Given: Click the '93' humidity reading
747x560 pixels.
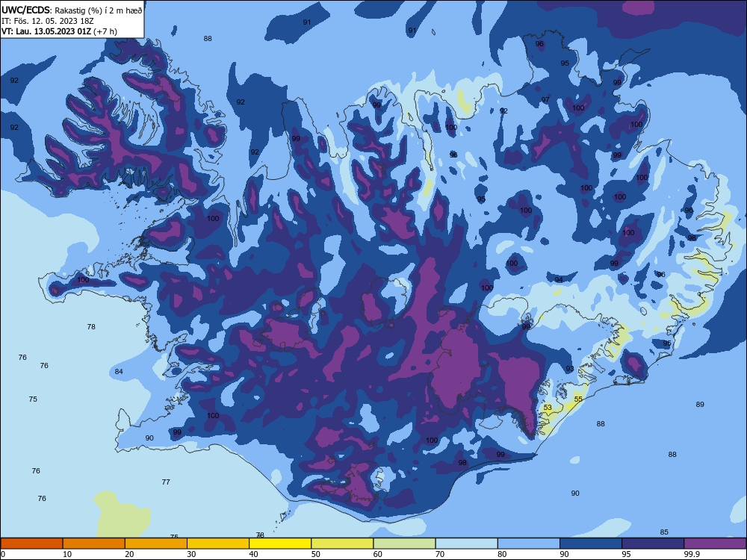Looking at the screenshot, I should click(x=570, y=369).
